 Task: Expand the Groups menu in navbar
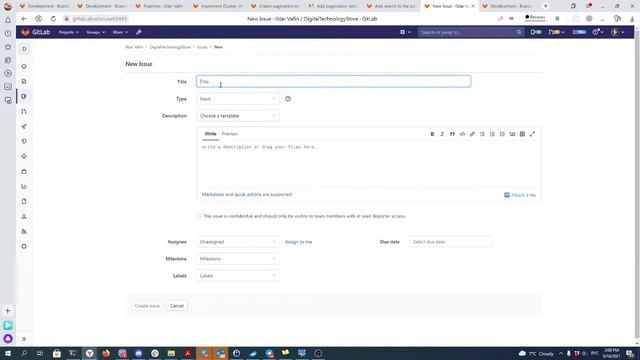pyautogui.click(x=96, y=32)
